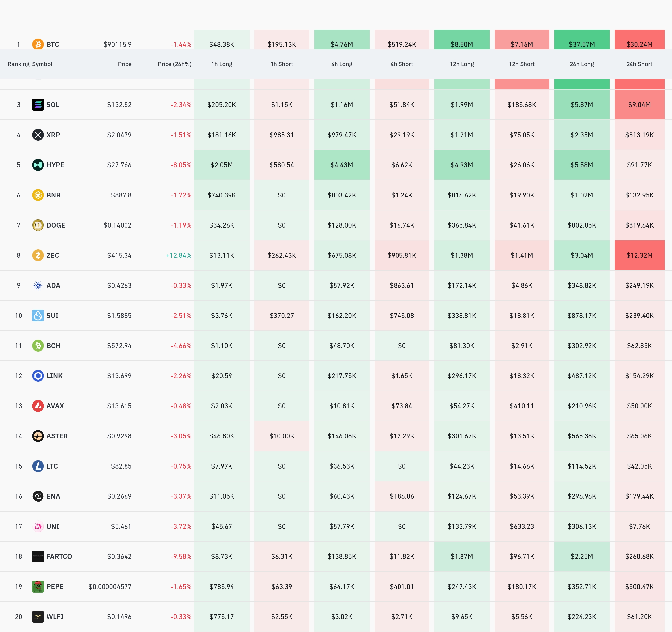Screen dimensions: 672x632
Task: Sort by 12h Long column header
Action: pos(462,64)
